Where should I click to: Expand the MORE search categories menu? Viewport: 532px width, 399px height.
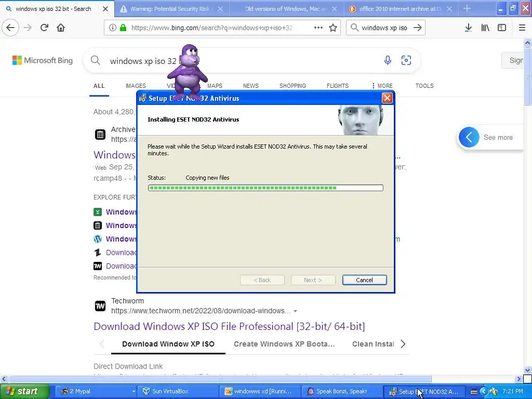tap(382, 86)
